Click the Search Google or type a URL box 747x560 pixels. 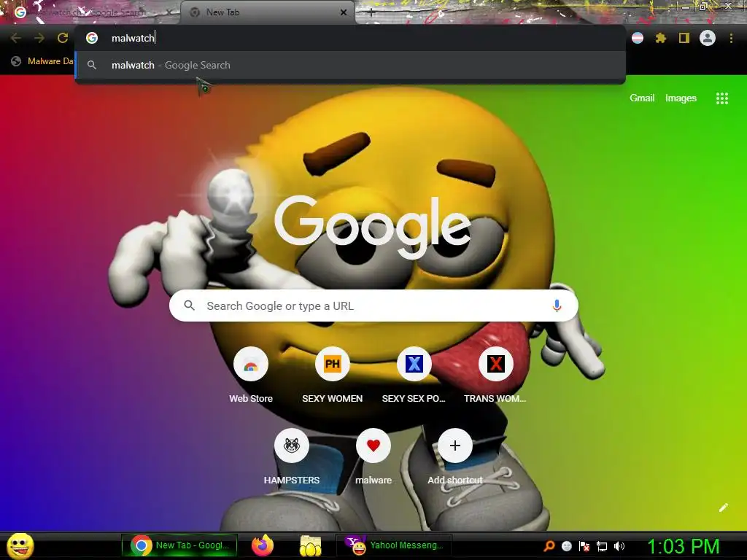373,306
